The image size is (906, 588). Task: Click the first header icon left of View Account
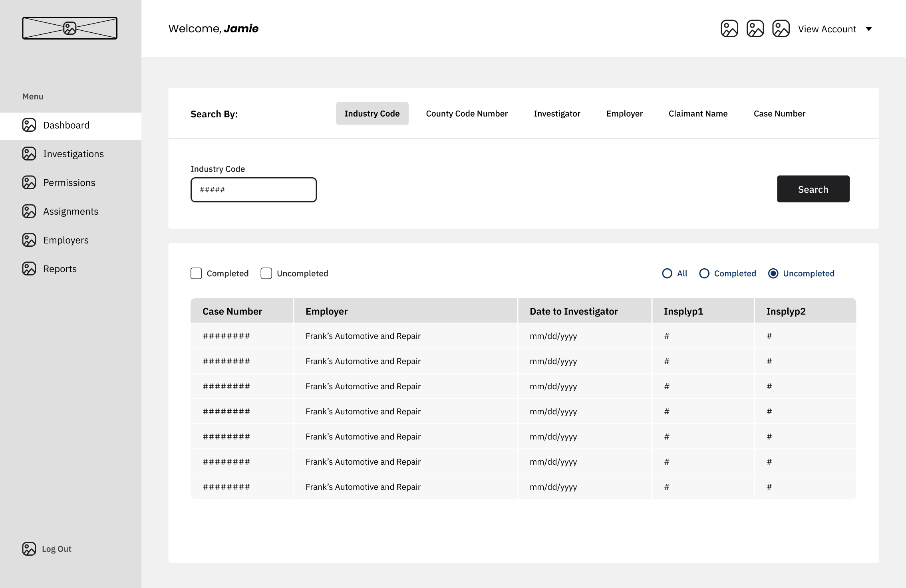pyautogui.click(x=729, y=29)
